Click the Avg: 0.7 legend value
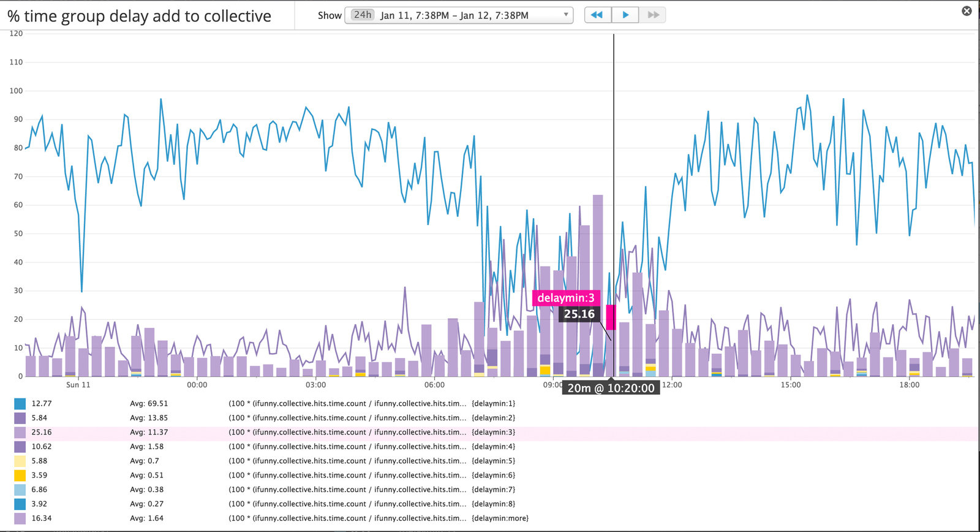 pyautogui.click(x=145, y=461)
